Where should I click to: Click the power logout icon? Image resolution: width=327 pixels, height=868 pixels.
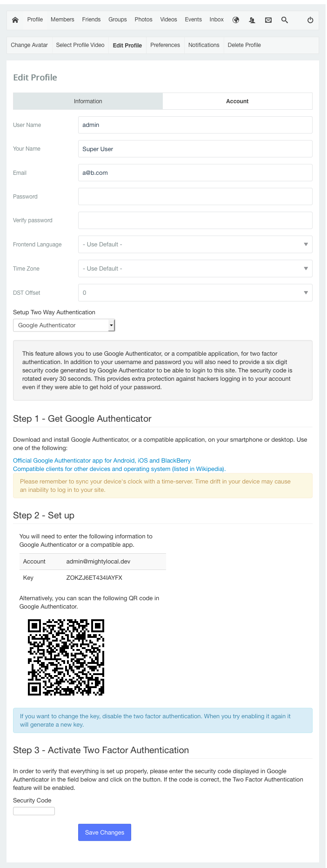click(x=310, y=20)
